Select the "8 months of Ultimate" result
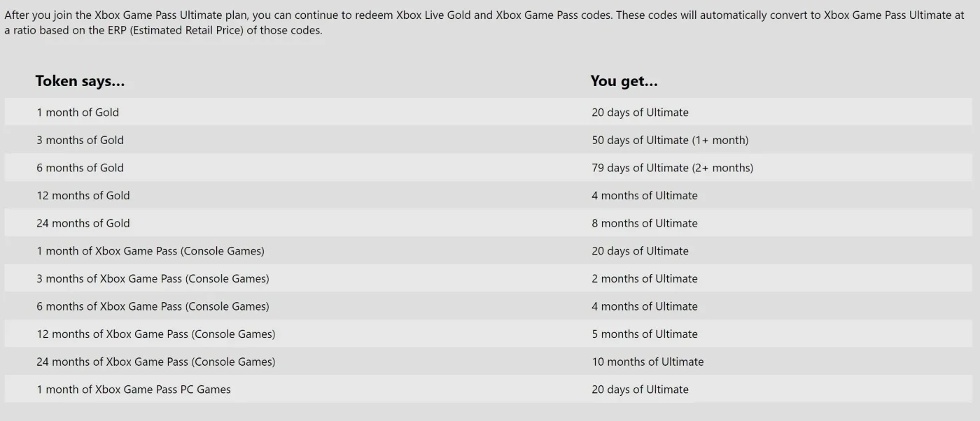Screen dimensions: 980x421 pyautogui.click(x=645, y=223)
